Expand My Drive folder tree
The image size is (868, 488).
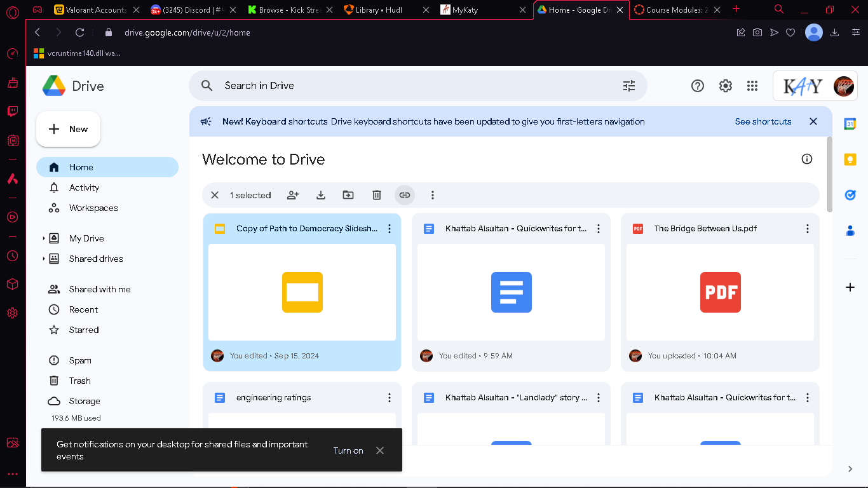(x=44, y=238)
